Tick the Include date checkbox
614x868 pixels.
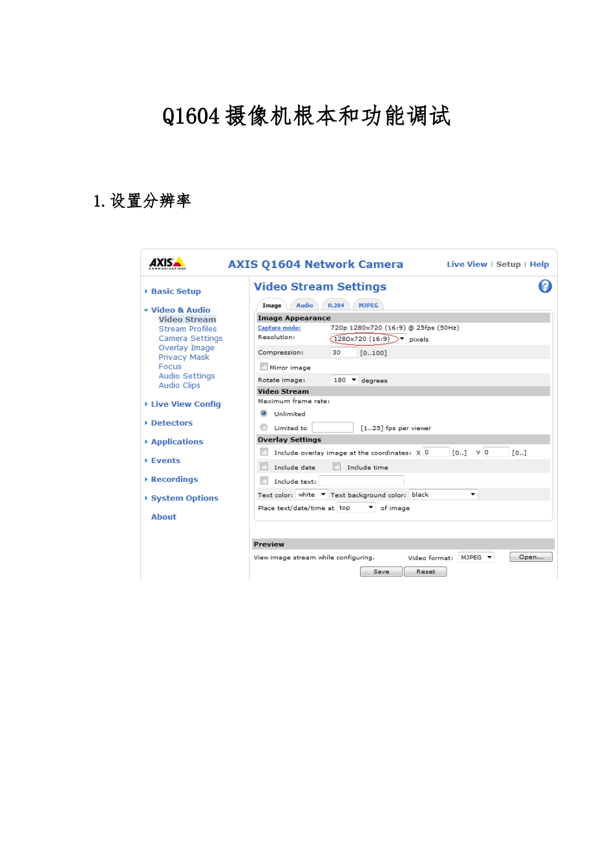pyautogui.click(x=264, y=466)
